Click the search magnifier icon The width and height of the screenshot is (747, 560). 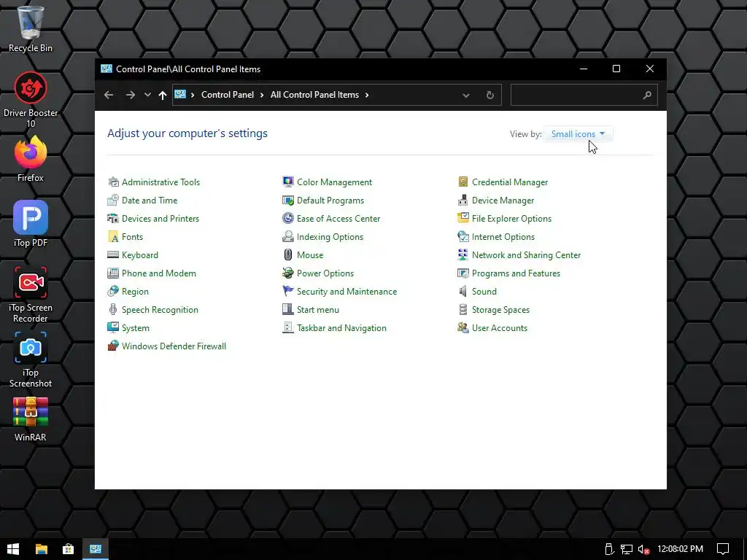(647, 96)
